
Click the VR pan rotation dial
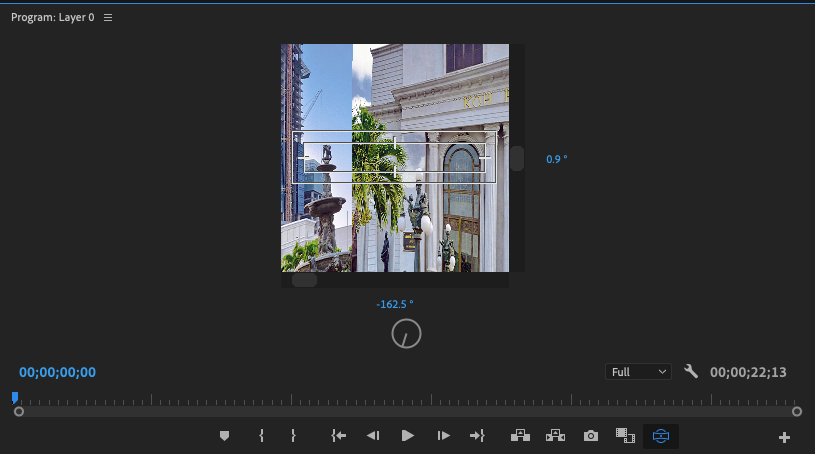click(x=406, y=334)
